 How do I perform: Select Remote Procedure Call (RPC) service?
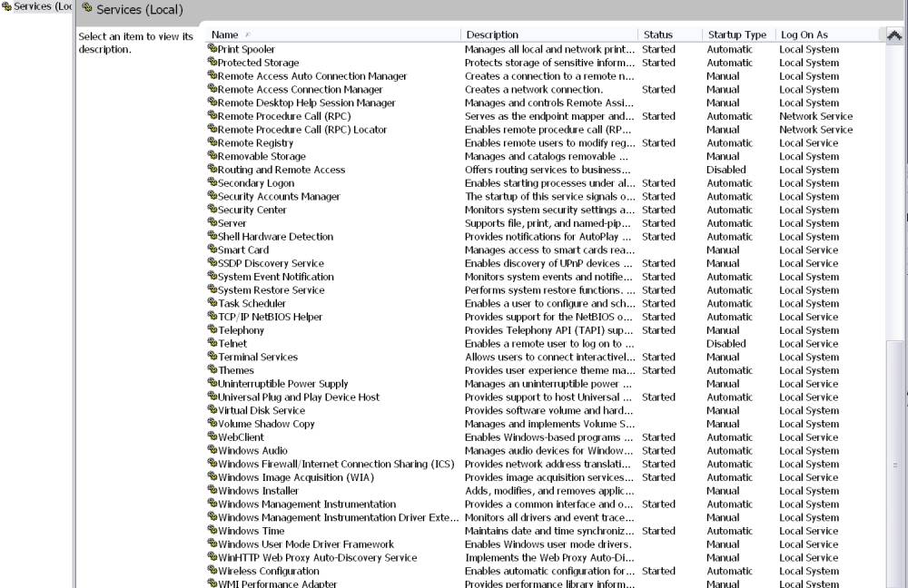click(284, 116)
